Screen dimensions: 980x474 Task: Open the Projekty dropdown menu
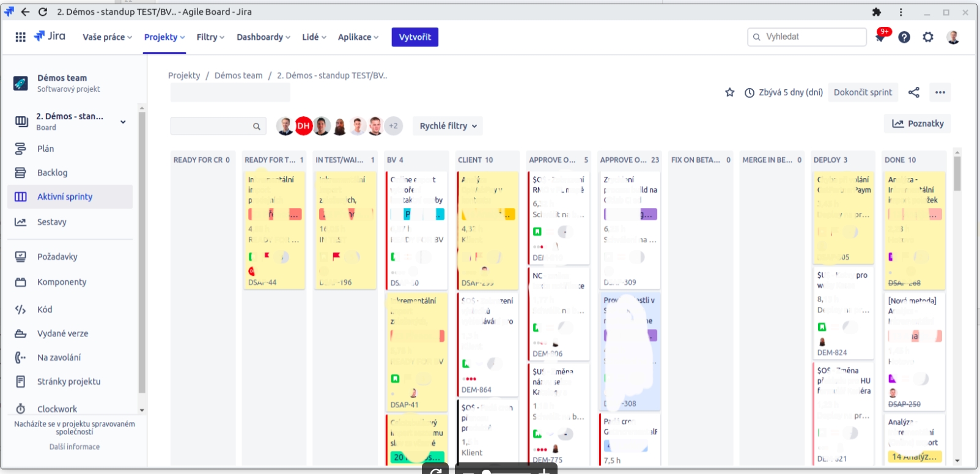pyautogui.click(x=164, y=37)
